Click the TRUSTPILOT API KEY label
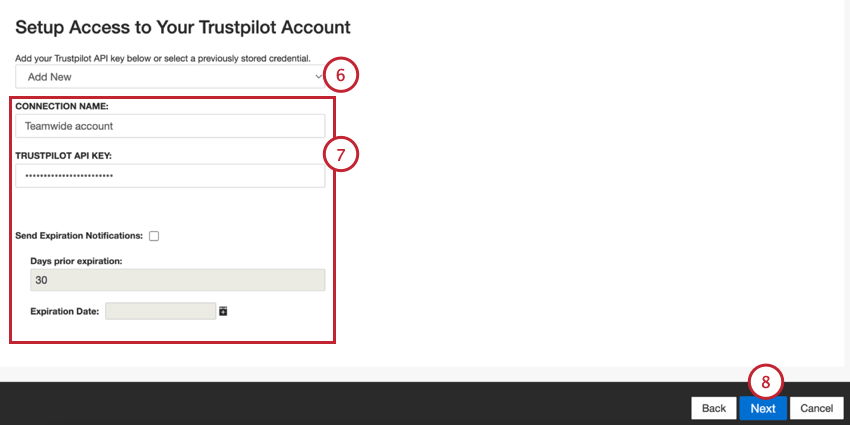 pos(63,156)
